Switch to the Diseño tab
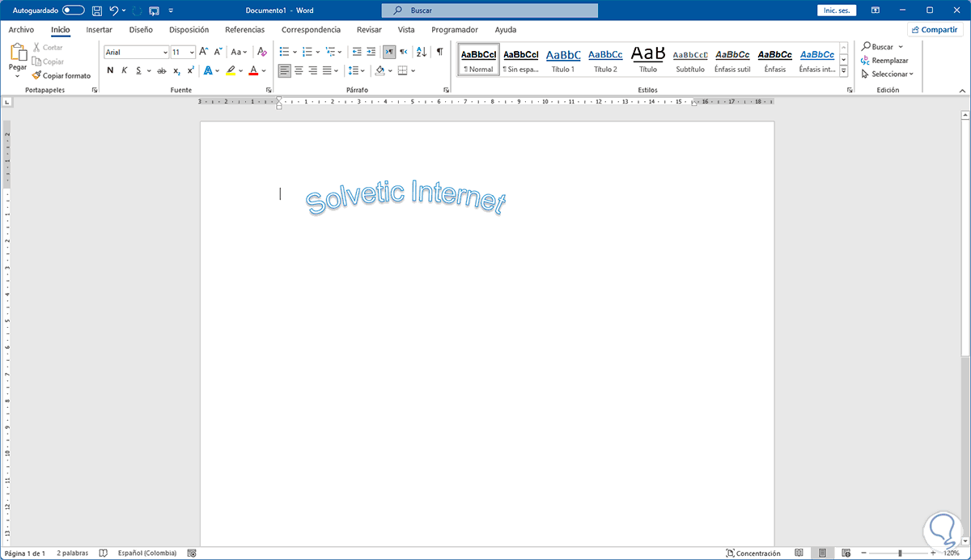Screen dimensions: 971x560 click(x=141, y=29)
